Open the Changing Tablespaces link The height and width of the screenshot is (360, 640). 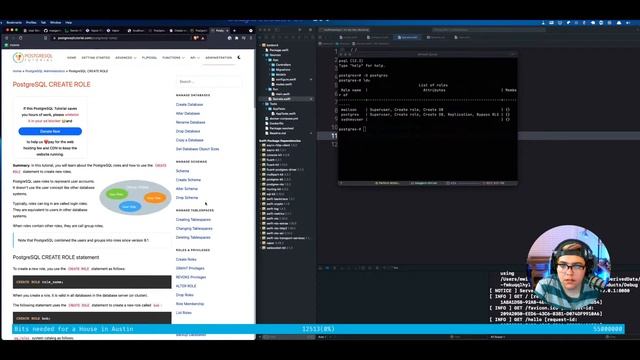pyautogui.click(x=194, y=229)
